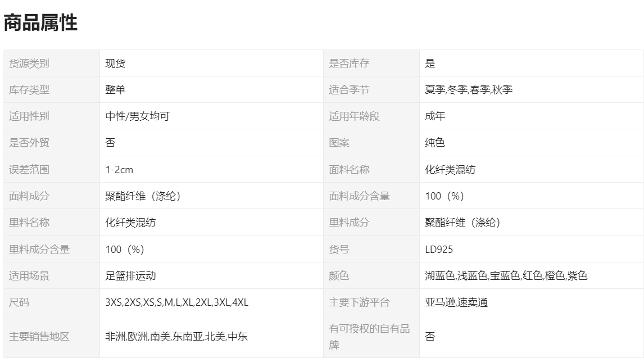644x358 pixels.
Task: Select 聚酯纤维（涤纶）under 面料成分
Action: (x=143, y=196)
